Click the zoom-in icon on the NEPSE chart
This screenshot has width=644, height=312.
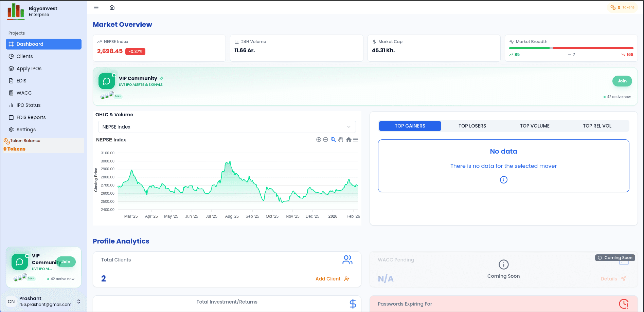click(x=318, y=139)
